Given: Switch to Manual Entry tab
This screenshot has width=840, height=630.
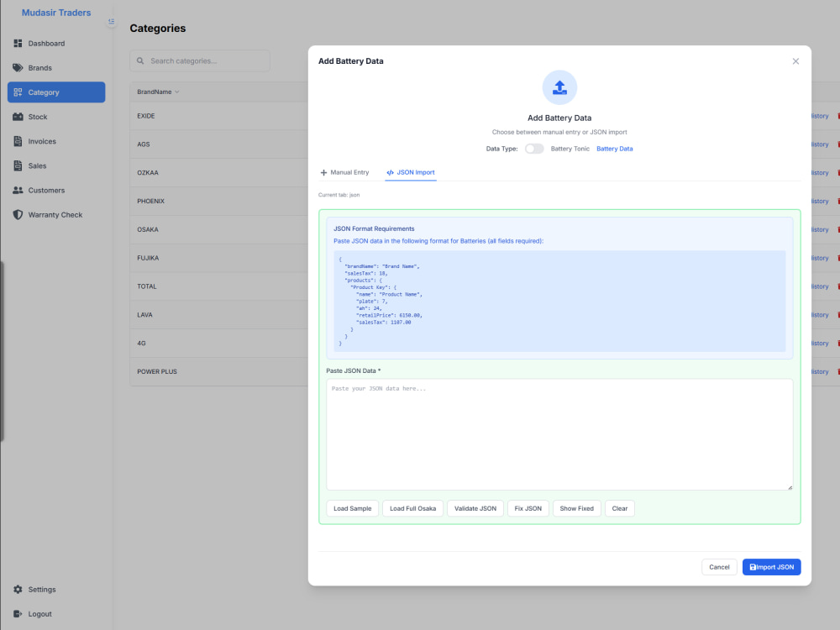Looking at the screenshot, I should click(344, 172).
